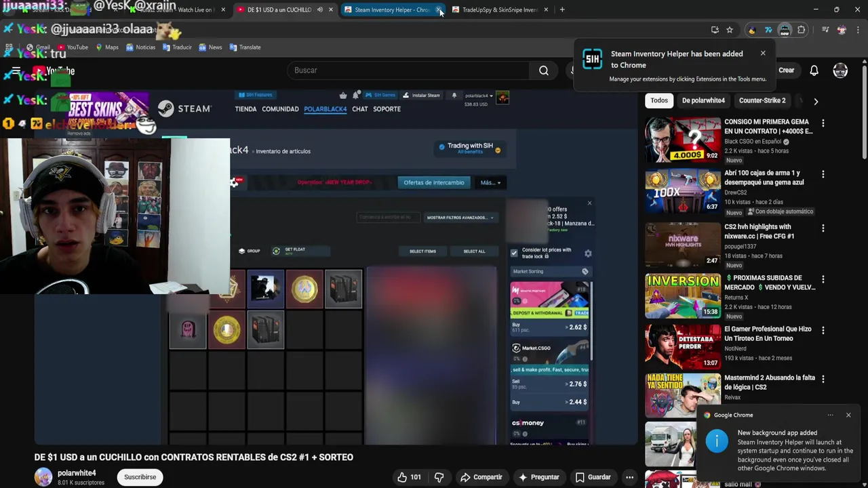This screenshot has width=868, height=488.
Task: Open the Noticias bookmark
Action: 140,47
